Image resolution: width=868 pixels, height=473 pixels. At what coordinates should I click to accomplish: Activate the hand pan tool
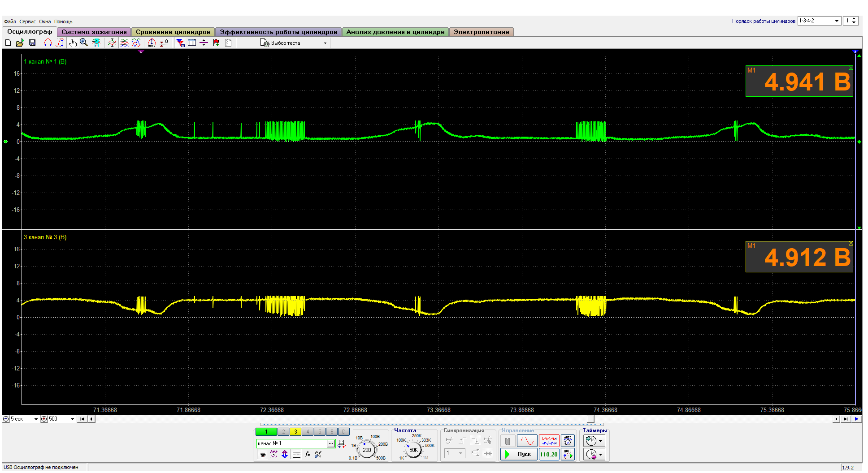pos(73,43)
